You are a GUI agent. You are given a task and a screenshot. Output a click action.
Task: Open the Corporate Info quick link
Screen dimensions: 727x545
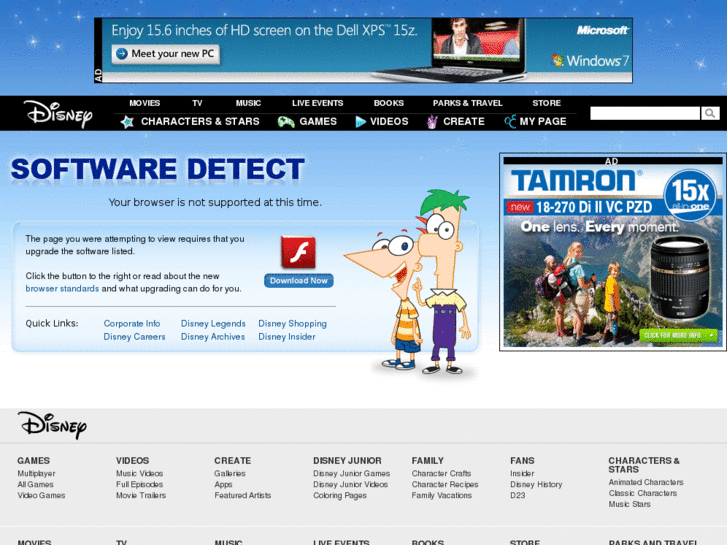click(x=132, y=323)
